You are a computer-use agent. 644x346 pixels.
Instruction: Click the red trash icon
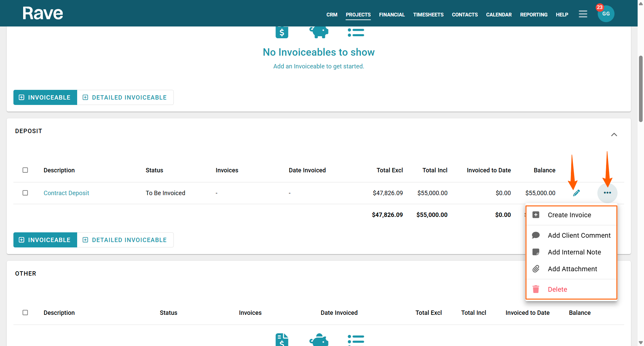tap(536, 289)
